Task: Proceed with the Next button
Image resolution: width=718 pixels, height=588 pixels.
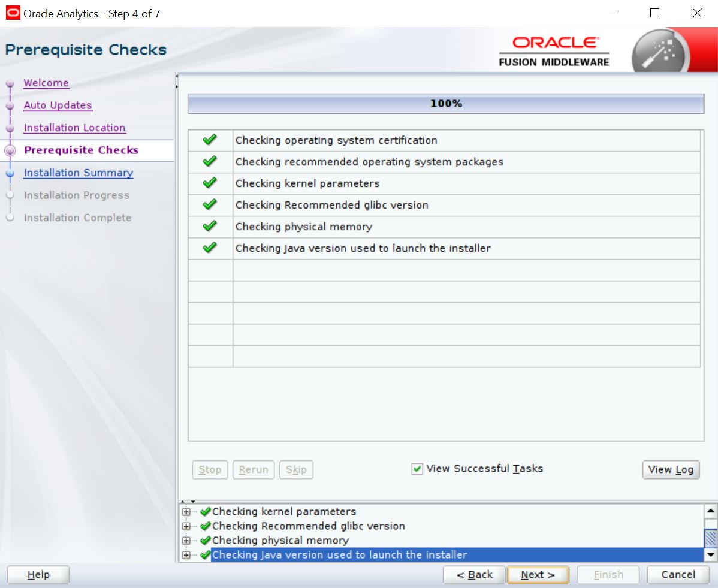Action: [x=538, y=575]
